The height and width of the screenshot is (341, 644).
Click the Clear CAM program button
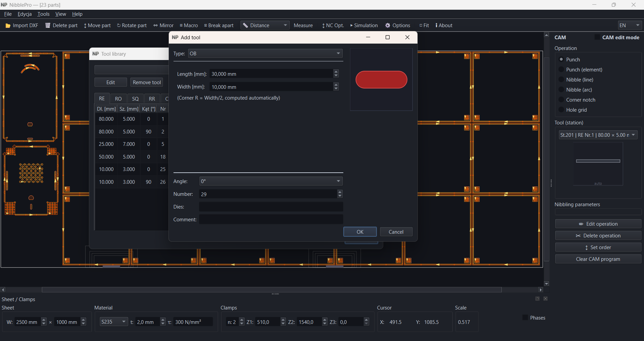coord(598,259)
